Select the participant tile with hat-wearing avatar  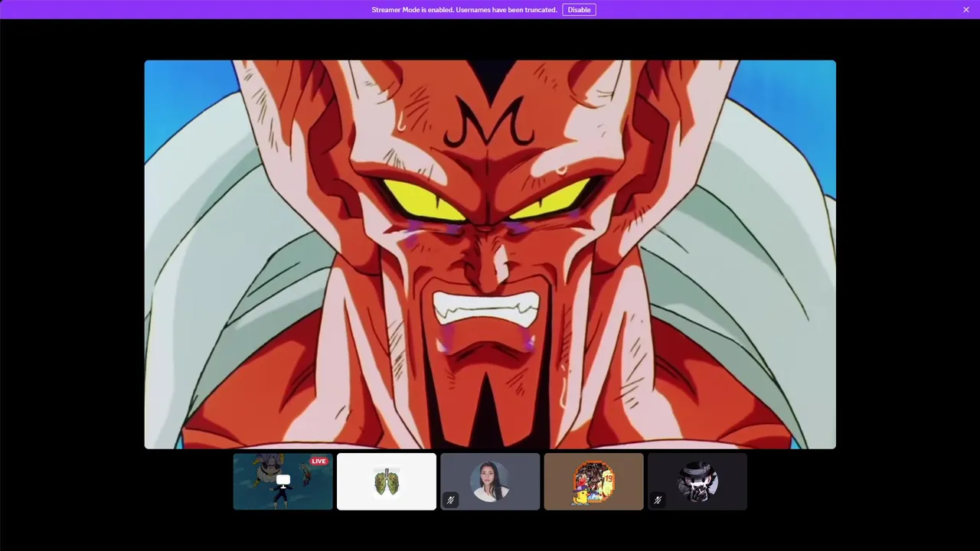(x=697, y=481)
